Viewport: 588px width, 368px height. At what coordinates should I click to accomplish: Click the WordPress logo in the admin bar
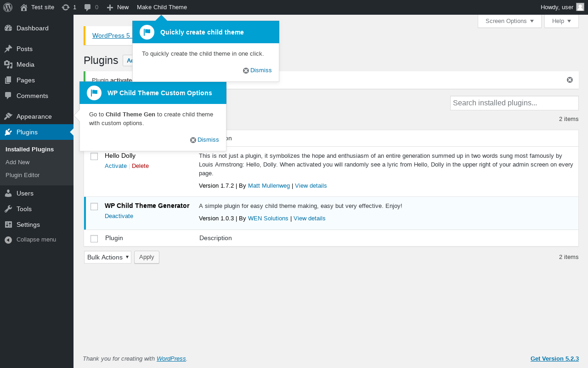tap(8, 7)
